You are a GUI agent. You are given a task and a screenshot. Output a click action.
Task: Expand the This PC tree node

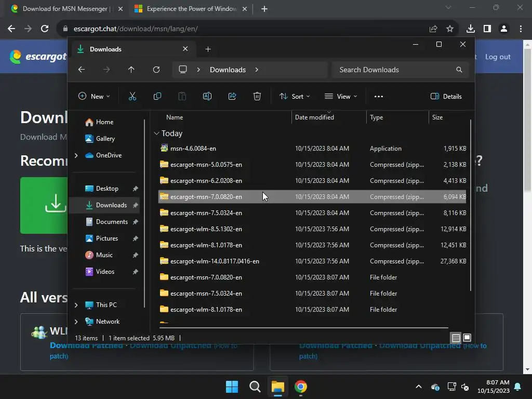[76, 305]
